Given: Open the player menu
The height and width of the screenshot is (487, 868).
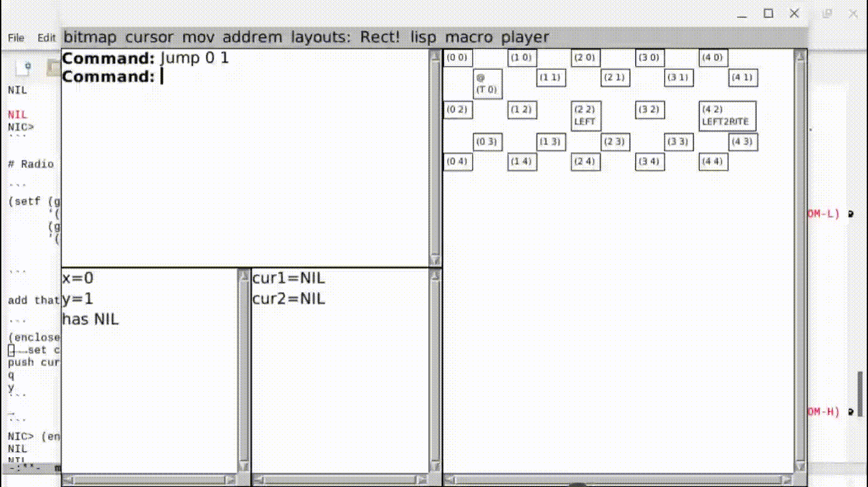Looking at the screenshot, I should [525, 37].
